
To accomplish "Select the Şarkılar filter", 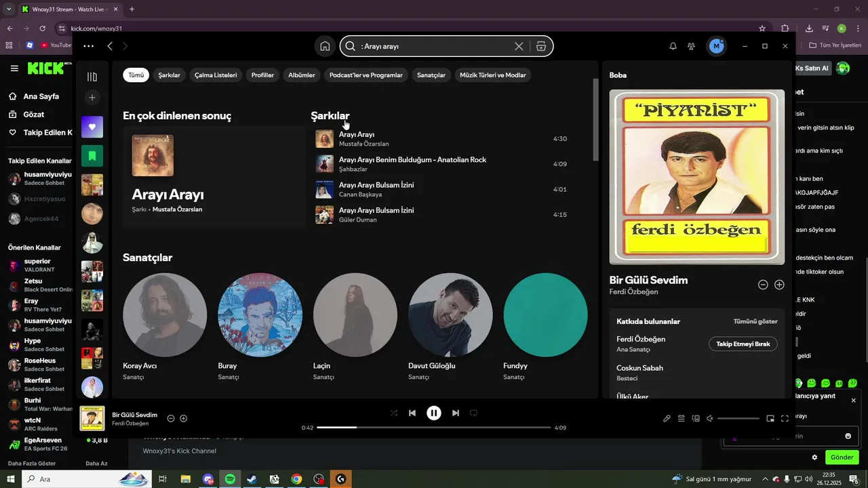I will point(169,75).
